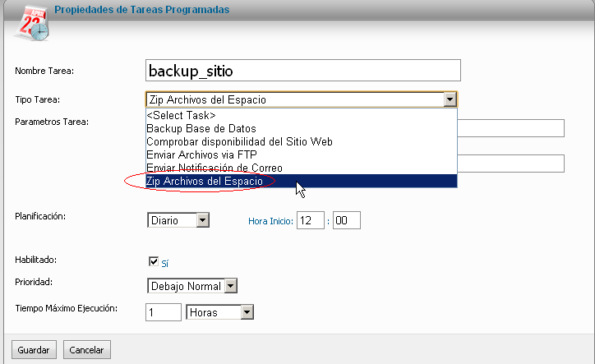Select highlighted Zip Archivos del Espacio option
The width and height of the screenshot is (595, 364).
coord(302,181)
